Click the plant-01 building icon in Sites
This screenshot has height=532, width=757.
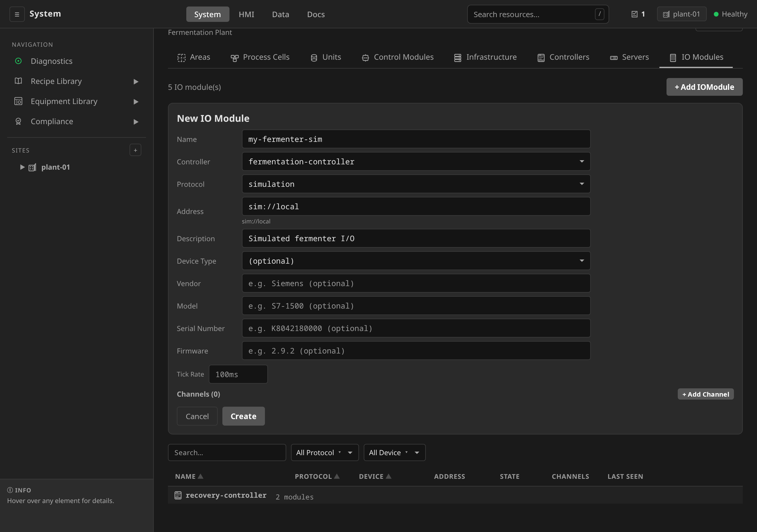click(32, 167)
